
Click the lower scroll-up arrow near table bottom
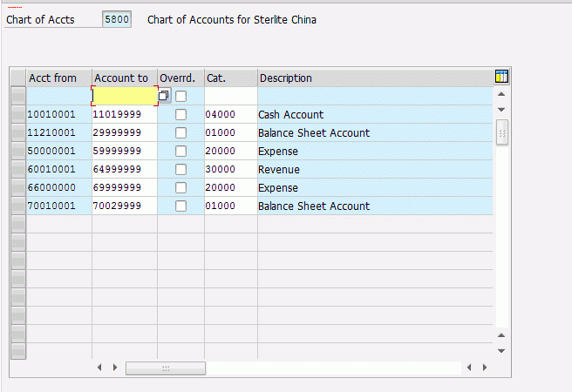click(x=501, y=335)
